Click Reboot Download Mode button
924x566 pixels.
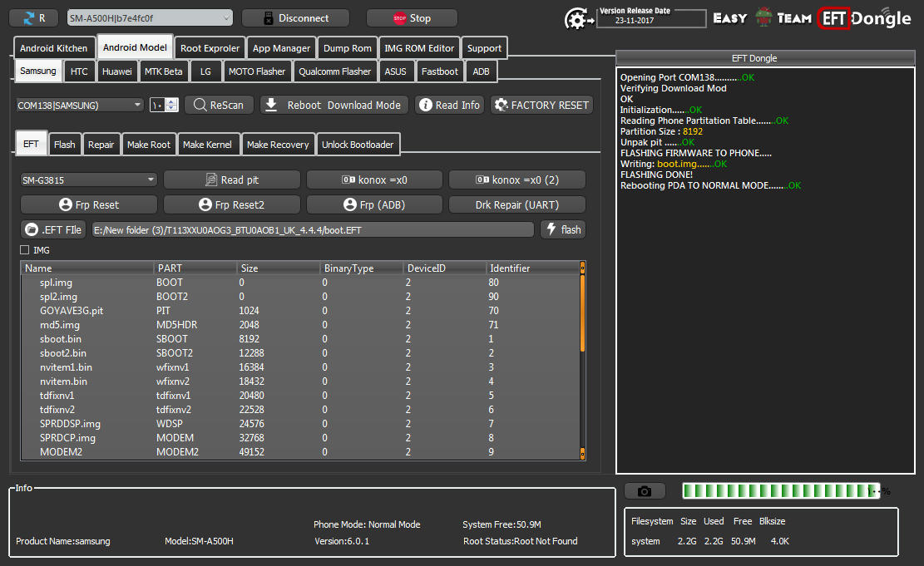pos(334,105)
